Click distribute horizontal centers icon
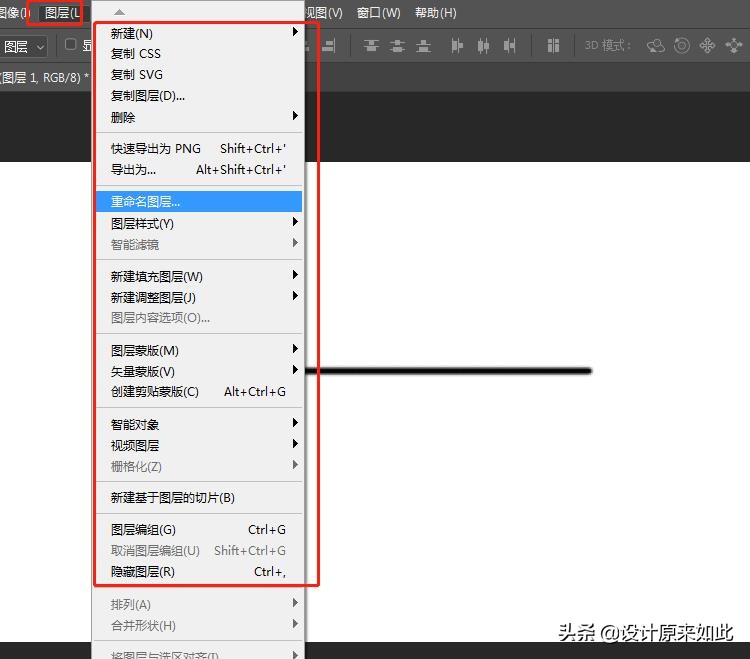750x659 pixels. (x=483, y=46)
